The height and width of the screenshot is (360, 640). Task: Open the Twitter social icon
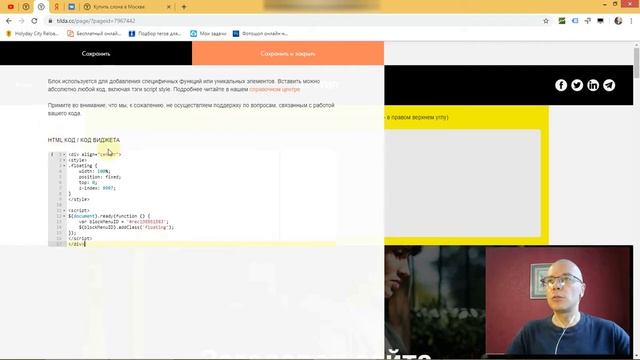tap(577, 85)
